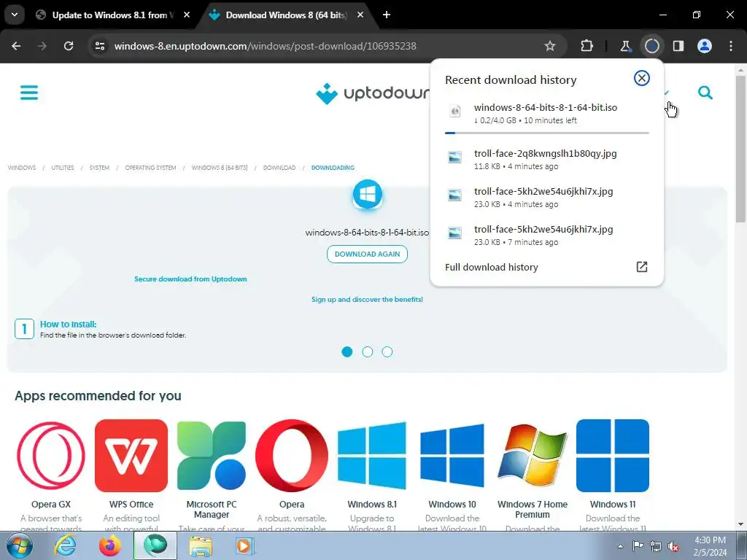Click the windows-8-64-bits-8-1-64-bit.iso download entry

pos(546,113)
